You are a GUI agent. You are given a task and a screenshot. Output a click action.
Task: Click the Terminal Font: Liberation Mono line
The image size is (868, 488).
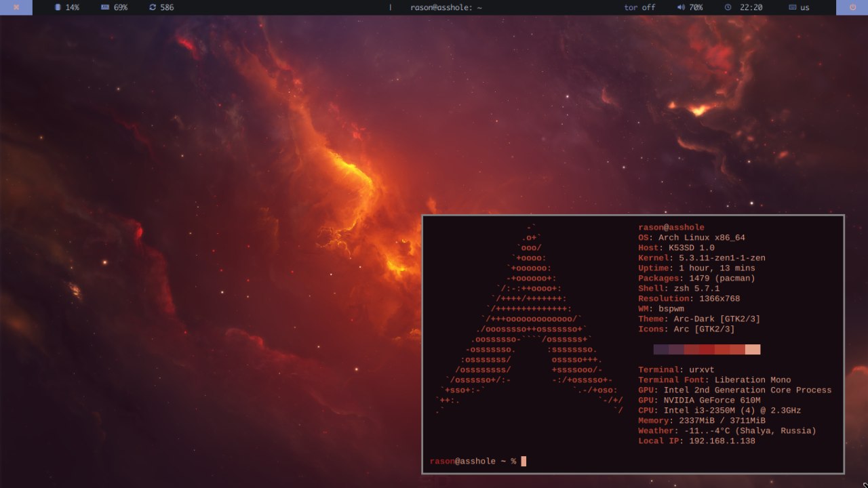coord(715,380)
